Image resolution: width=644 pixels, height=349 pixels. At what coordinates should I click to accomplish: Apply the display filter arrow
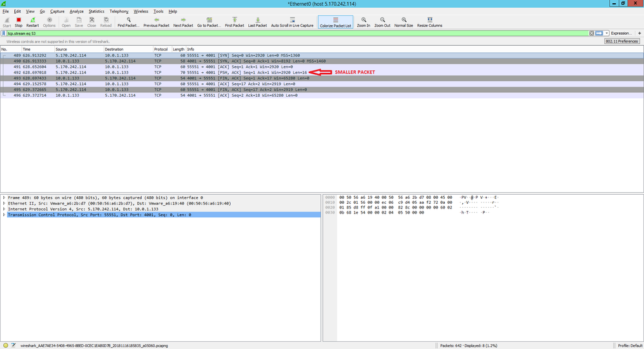(x=599, y=34)
